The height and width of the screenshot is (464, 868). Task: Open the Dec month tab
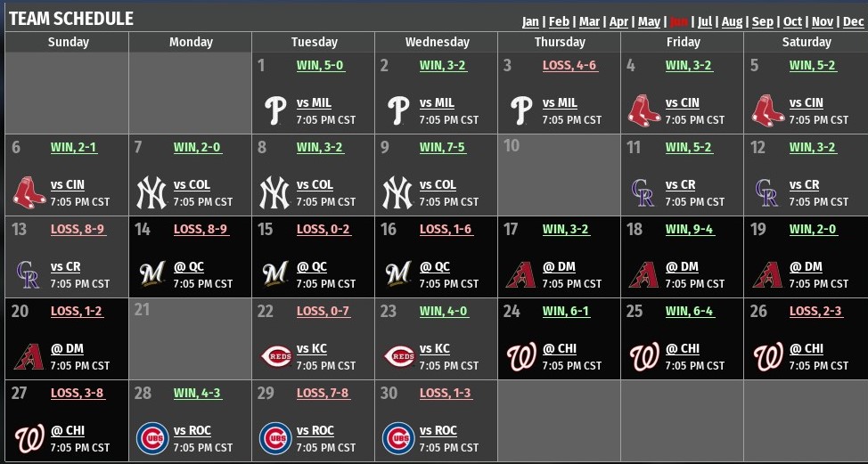(x=853, y=21)
